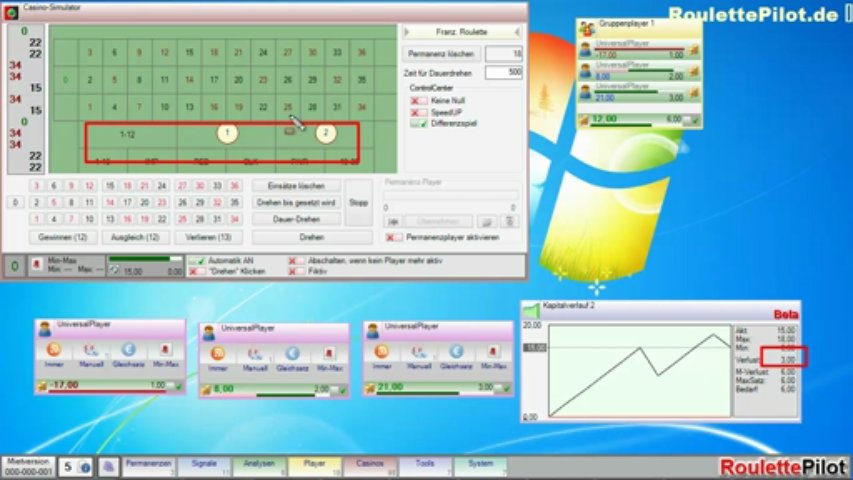Click the green progress bar in Casino-Simulator status
Image resolution: width=853 pixels, height=480 pixels.
[x=145, y=260]
